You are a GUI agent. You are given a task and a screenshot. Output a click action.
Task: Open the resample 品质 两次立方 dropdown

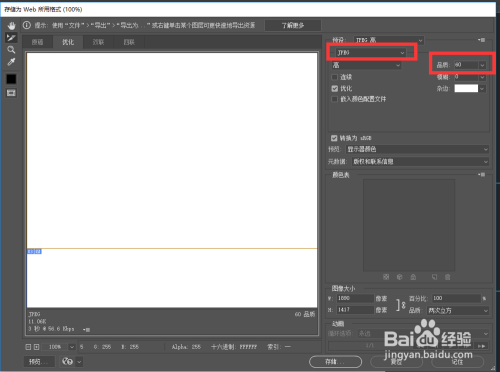[458, 310]
